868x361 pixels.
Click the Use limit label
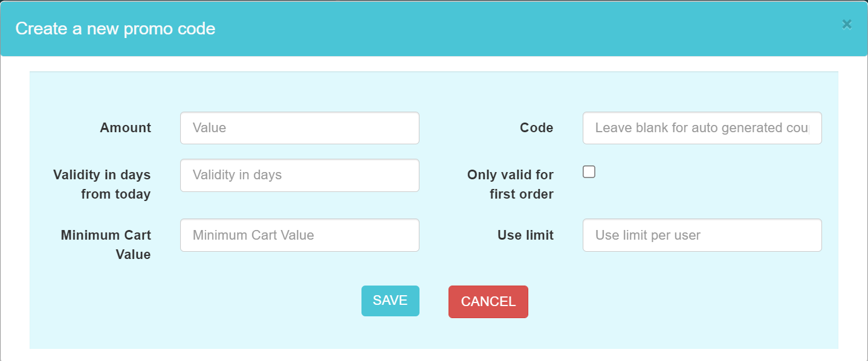tap(526, 235)
